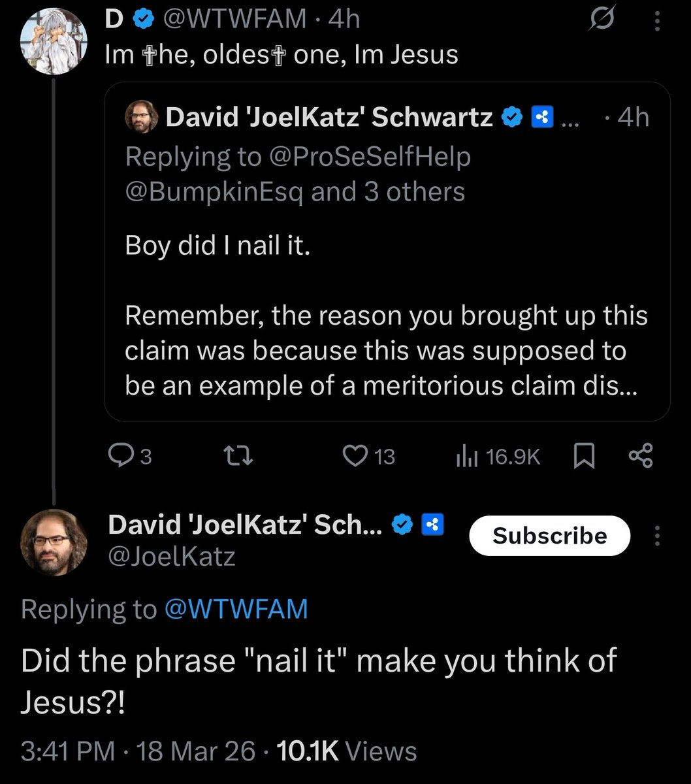Open more options for D's tweet

click(657, 22)
